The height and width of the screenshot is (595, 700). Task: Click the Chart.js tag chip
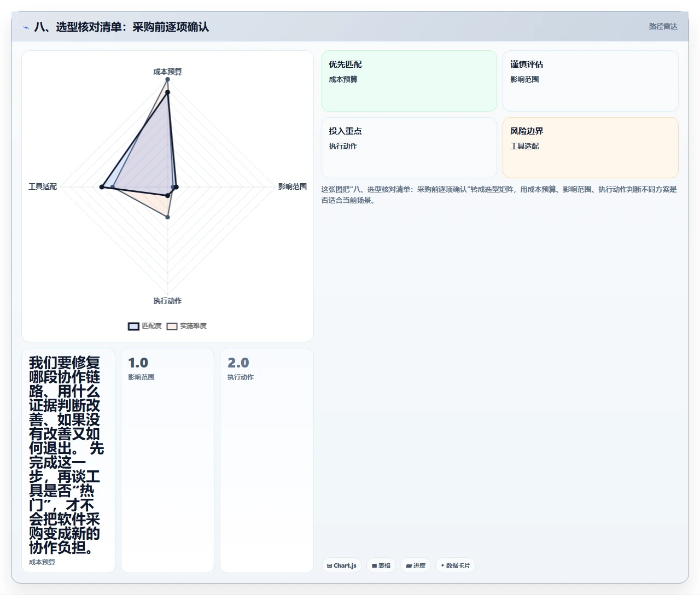(x=342, y=565)
